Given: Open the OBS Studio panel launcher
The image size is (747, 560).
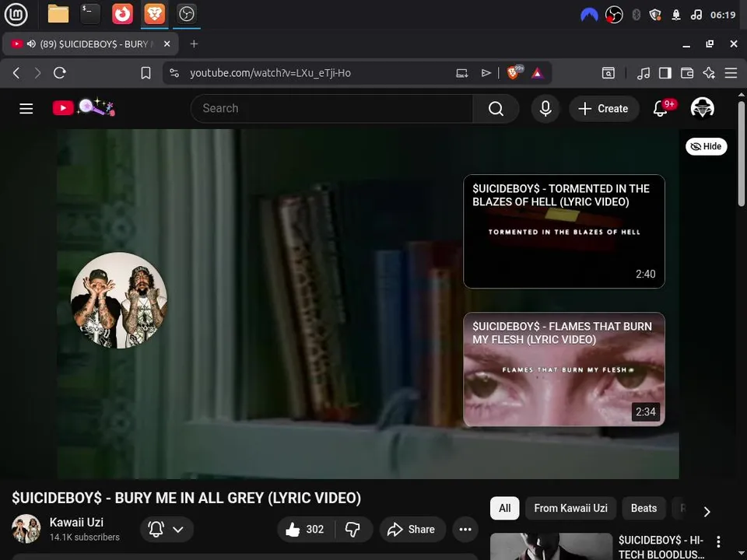Looking at the screenshot, I should (x=186, y=14).
